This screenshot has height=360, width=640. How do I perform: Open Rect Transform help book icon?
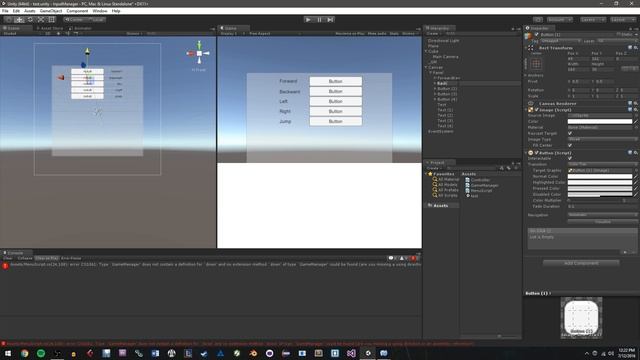630,48
